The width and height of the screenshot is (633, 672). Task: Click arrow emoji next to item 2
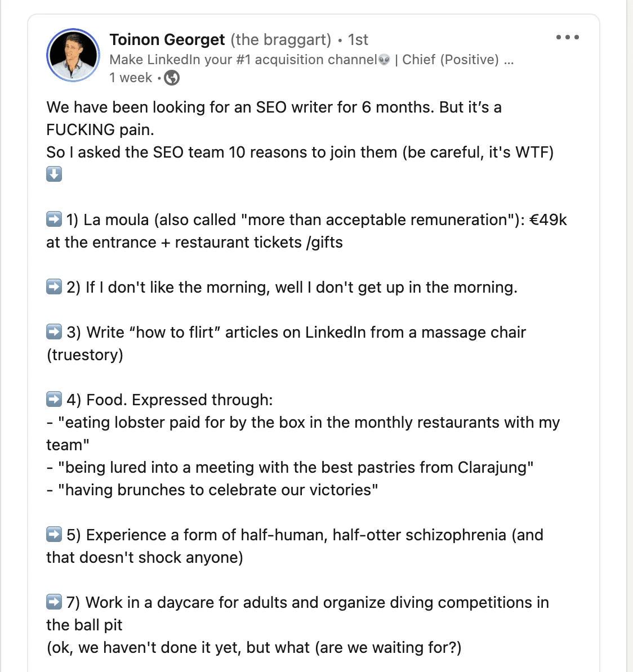pos(54,286)
